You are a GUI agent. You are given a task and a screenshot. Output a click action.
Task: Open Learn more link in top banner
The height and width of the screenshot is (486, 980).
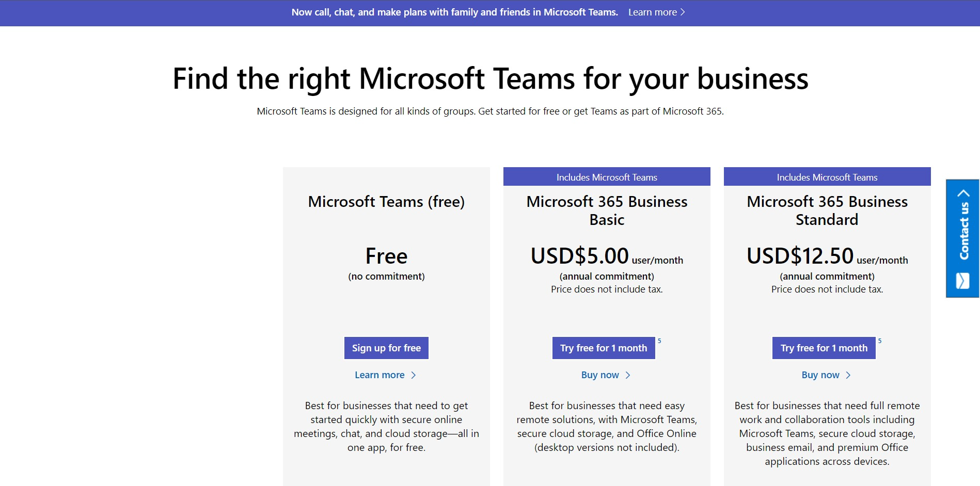click(656, 12)
